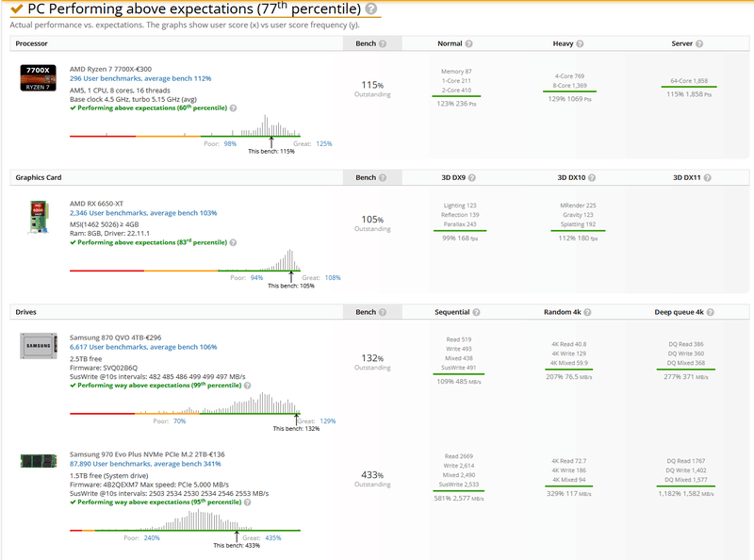The width and height of the screenshot is (754, 560).
Task: Click AMD Ryzen 7 7700X-€300 title
Action: (x=110, y=69)
